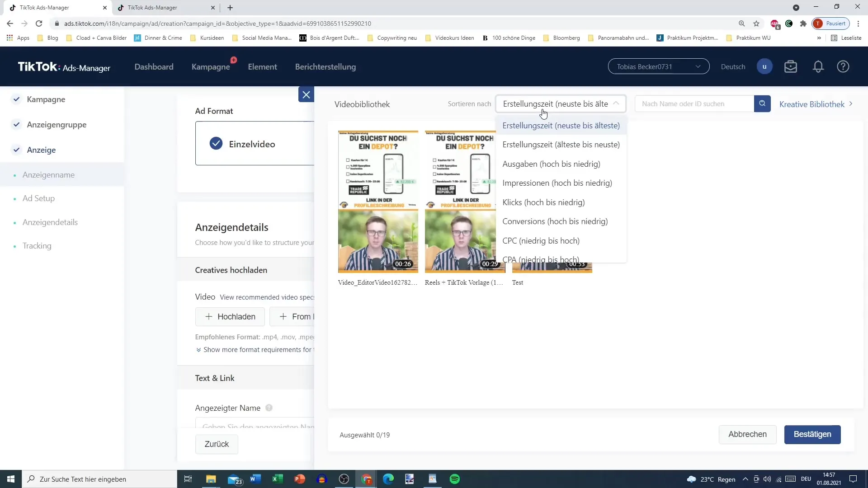This screenshot has height=488, width=868.
Task: Open the Windows Start menu
Action: click(11, 479)
